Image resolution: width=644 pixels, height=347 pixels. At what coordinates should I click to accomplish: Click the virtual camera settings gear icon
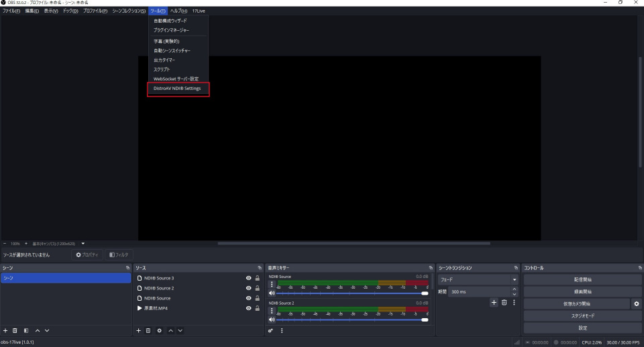pos(636,303)
